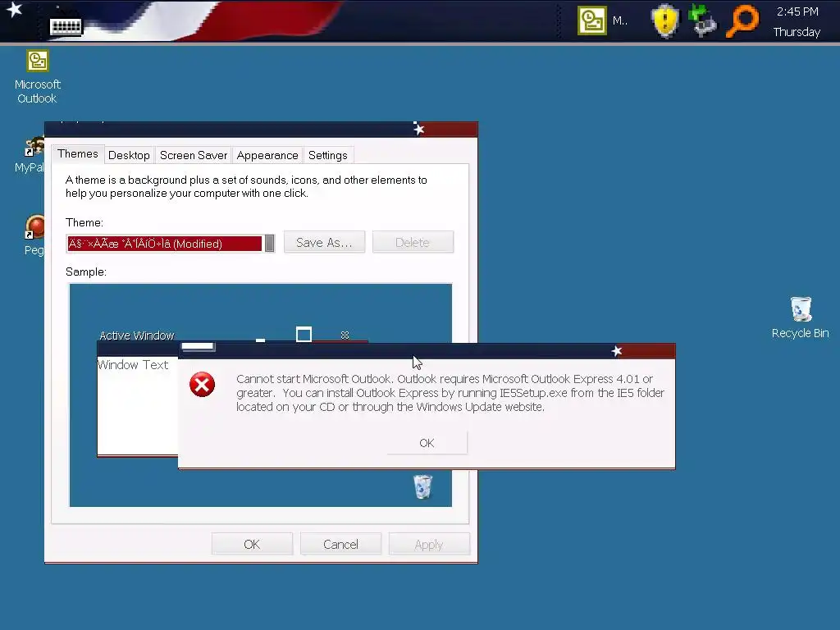Image resolution: width=840 pixels, height=630 pixels.
Task: Close the Outlook error dialog via star button
Action: pos(617,351)
